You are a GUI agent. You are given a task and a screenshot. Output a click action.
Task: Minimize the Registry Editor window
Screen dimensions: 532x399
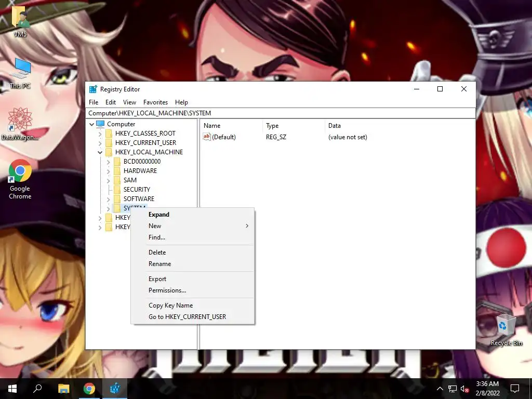point(417,89)
